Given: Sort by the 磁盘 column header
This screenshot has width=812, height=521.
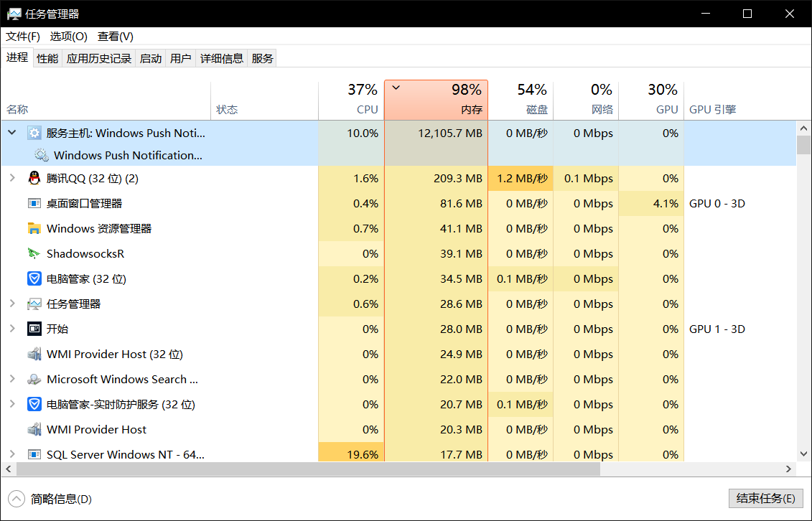Looking at the screenshot, I should tap(521, 100).
